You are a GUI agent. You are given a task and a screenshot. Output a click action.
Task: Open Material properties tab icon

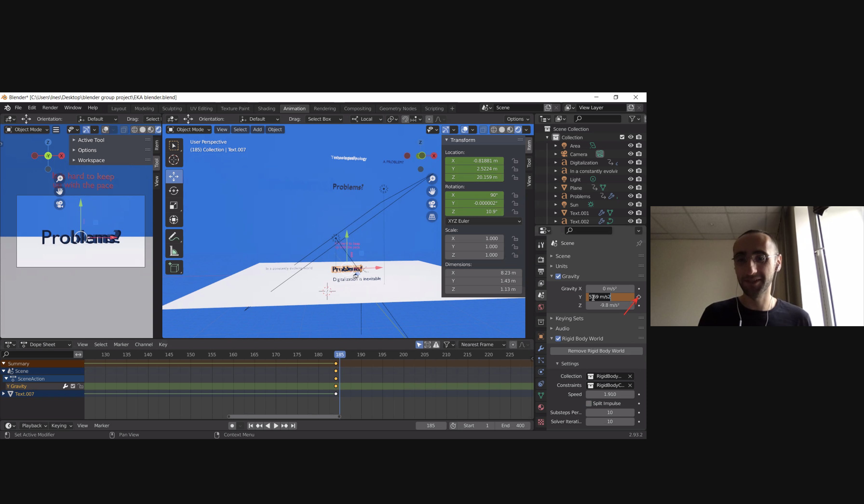(541, 407)
